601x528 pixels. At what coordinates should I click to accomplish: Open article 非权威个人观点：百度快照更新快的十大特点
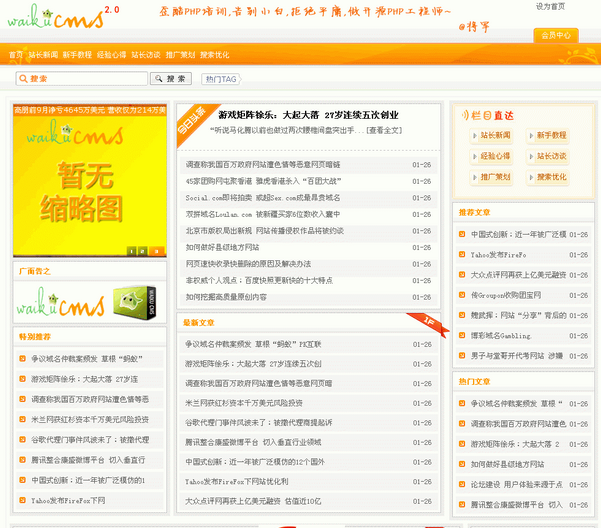coord(259,280)
